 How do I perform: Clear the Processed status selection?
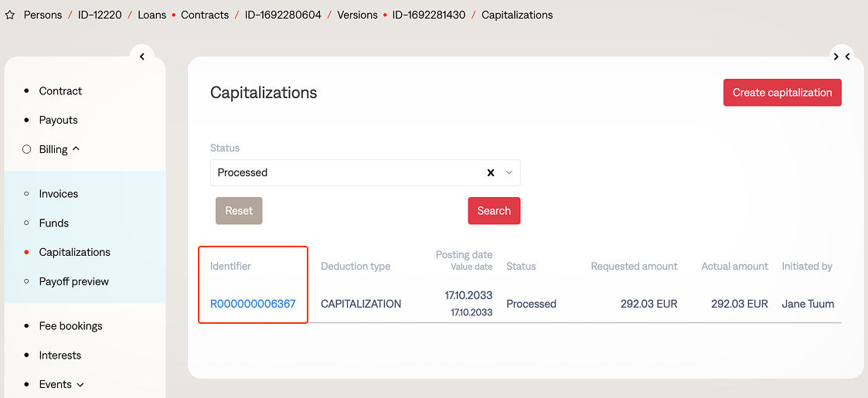(x=490, y=173)
